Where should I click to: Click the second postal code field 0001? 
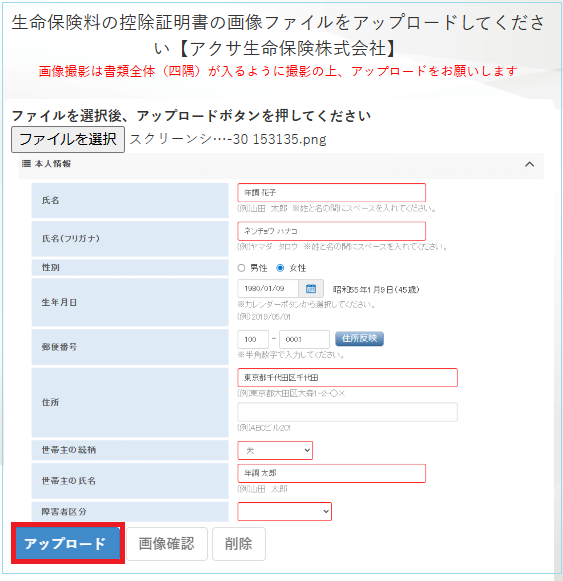304,339
